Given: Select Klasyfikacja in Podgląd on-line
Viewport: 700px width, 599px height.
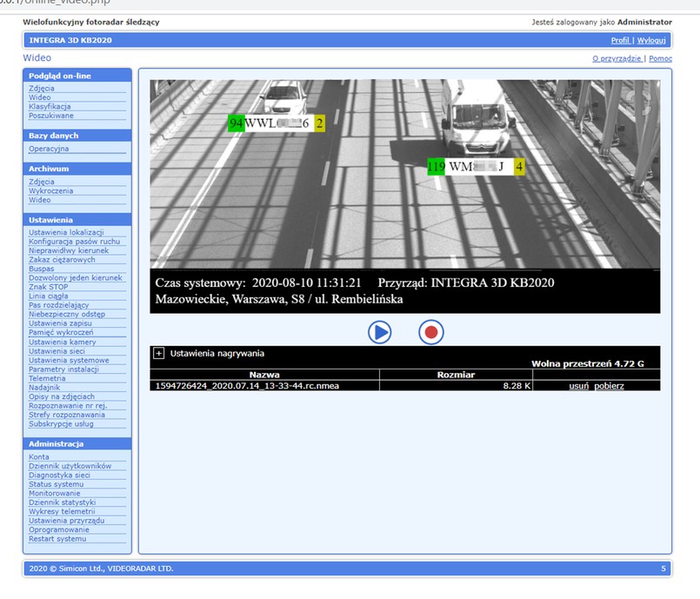Looking at the screenshot, I should pyautogui.click(x=50, y=107).
